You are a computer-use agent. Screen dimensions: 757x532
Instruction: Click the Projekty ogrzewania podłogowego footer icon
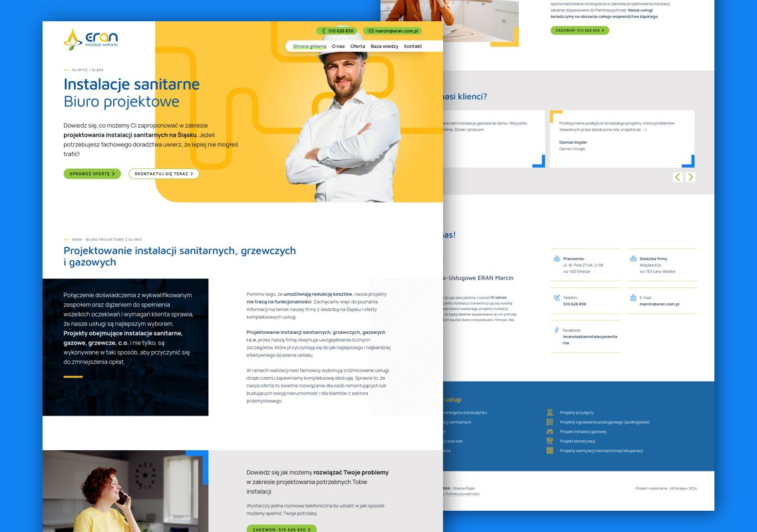pyautogui.click(x=549, y=422)
